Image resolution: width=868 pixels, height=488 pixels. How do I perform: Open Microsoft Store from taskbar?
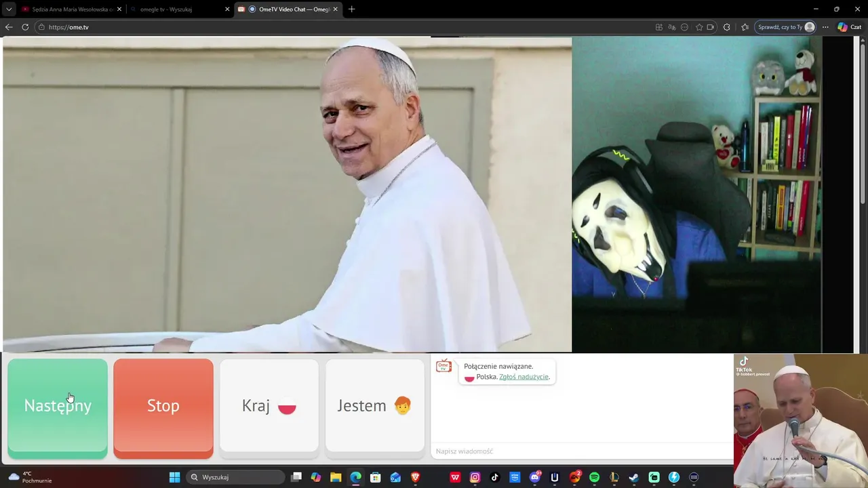[376, 477]
